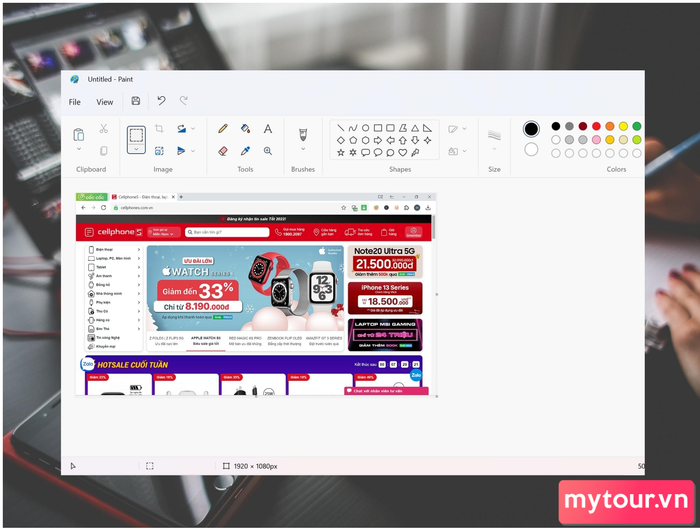This screenshot has height=532, width=700.
Task: Pick the yellow color swatch
Action: click(x=623, y=126)
